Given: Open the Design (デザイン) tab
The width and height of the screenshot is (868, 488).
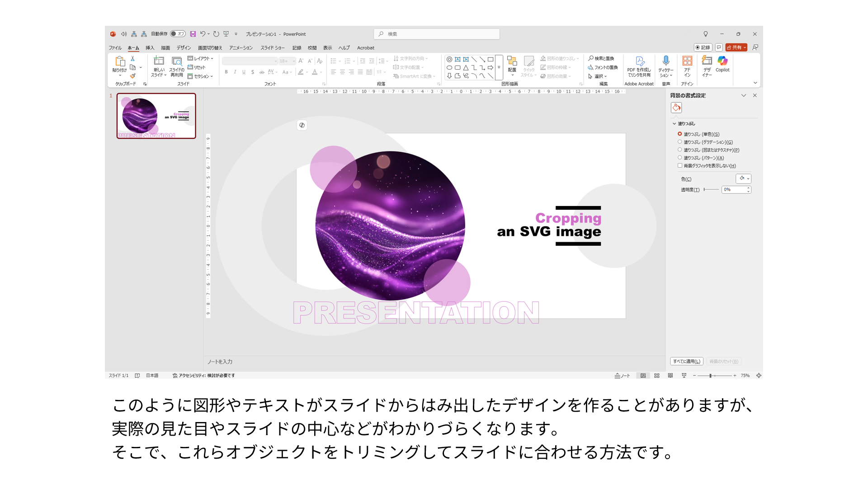Looking at the screenshot, I should tap(184, 47).
